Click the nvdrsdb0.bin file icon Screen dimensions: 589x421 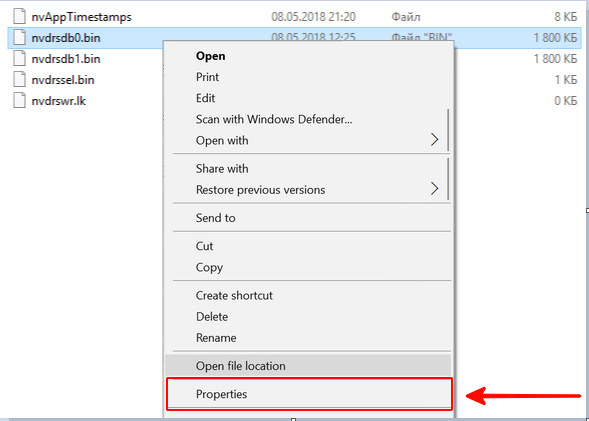click(x=20, y=38)
